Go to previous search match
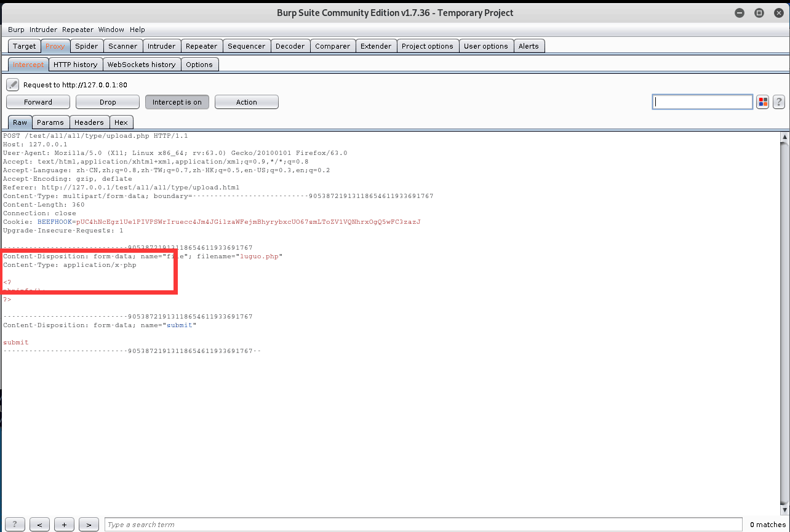This screenshot has height=532, width=790. click(39, 525)
